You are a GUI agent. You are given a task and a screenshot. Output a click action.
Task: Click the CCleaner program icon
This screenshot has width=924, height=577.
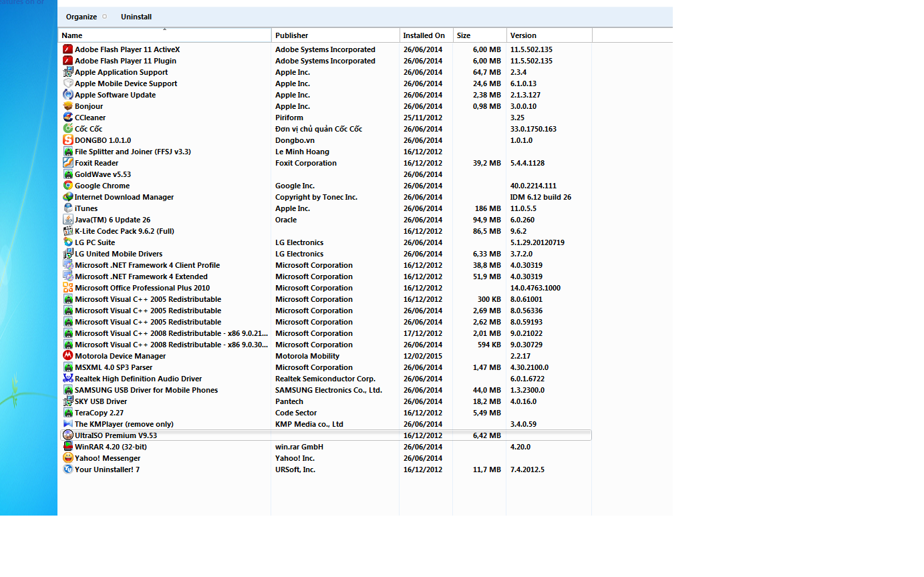(x=67, y=118)
